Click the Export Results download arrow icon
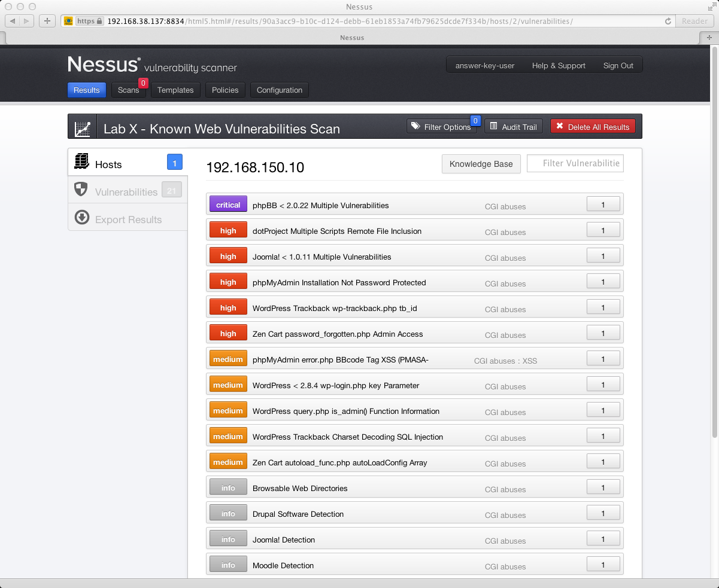719x588 pixels. pyautogui.click(x=82, y=217)
